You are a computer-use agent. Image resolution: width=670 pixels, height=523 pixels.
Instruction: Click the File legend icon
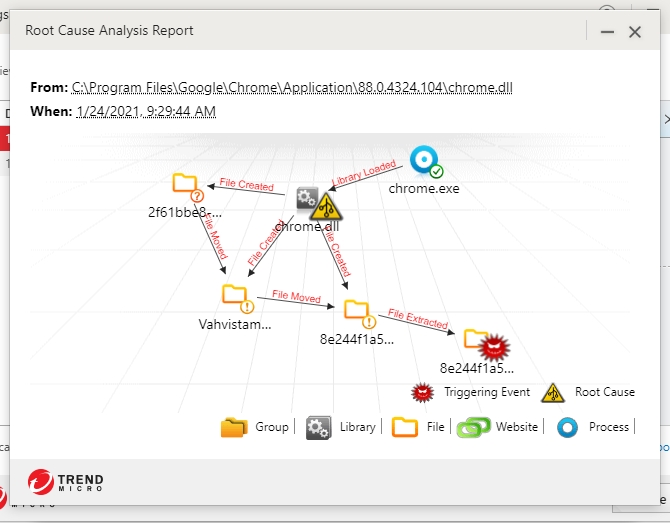[405, 427]
